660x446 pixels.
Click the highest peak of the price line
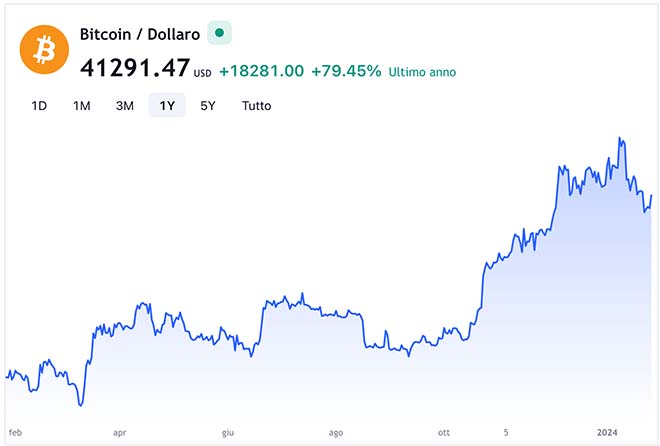621,138
